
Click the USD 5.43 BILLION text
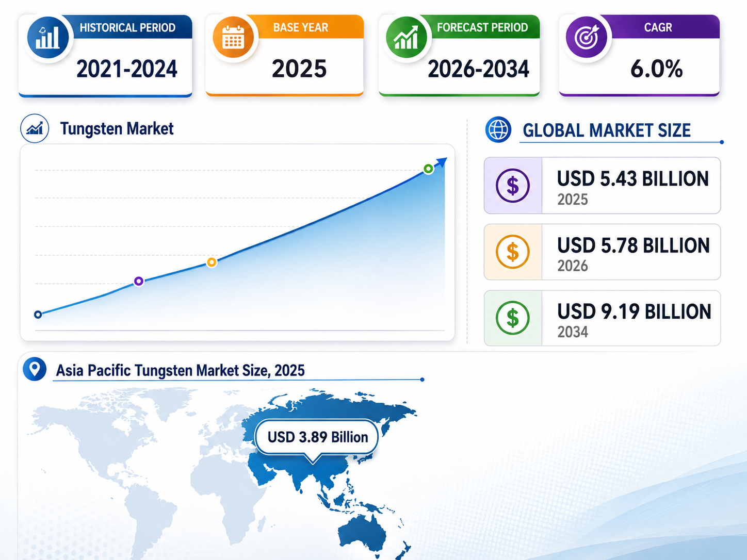tap(633, 179)
